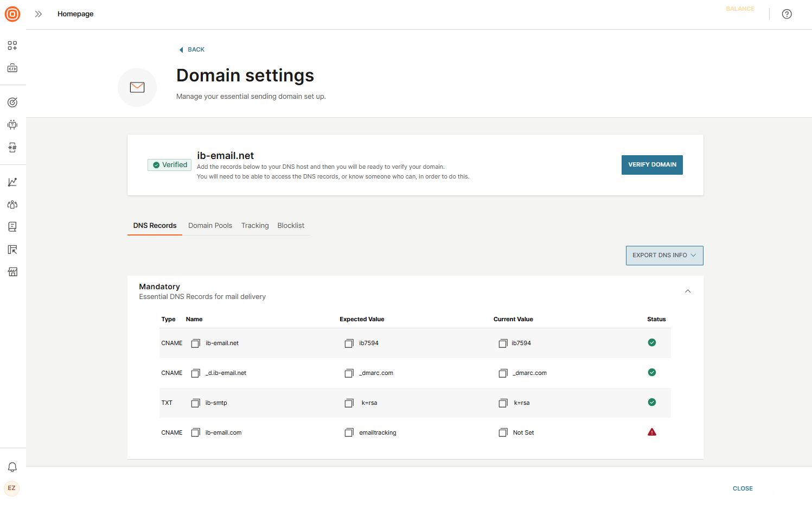Select the marketplace store sidebar icon
This screenshot has width=812, height=509.
12,272
